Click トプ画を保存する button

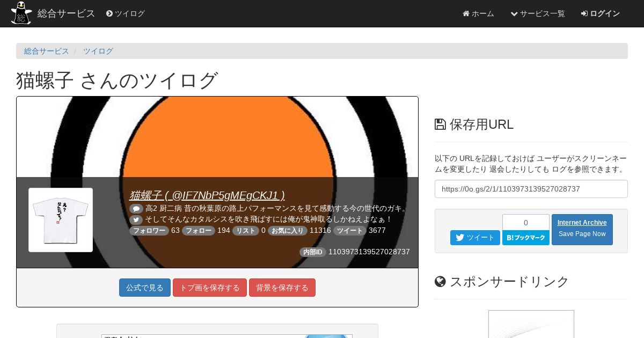210,288
